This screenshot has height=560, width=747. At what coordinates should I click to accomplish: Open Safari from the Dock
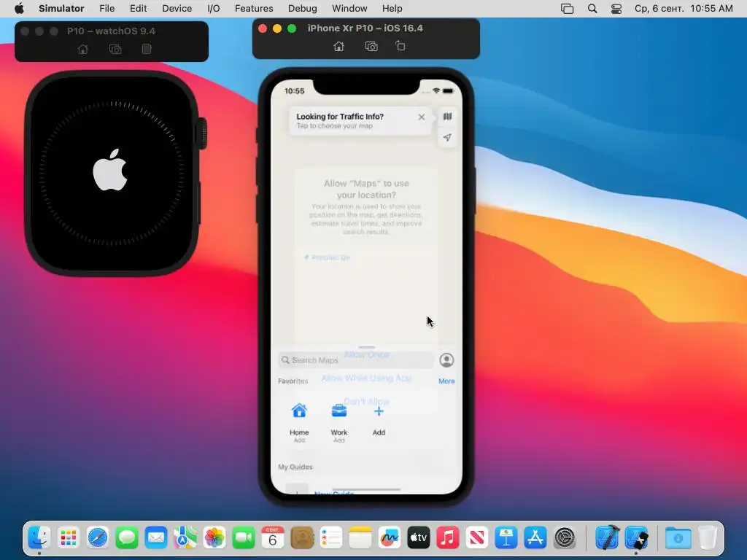(98, 538)
